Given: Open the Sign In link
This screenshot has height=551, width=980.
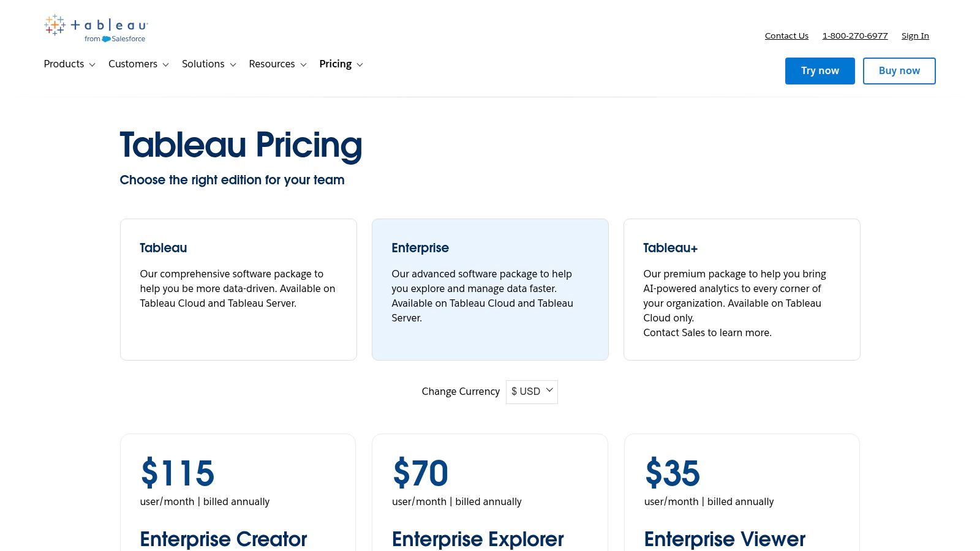Looking at the screenshot, I should [915, 36].
